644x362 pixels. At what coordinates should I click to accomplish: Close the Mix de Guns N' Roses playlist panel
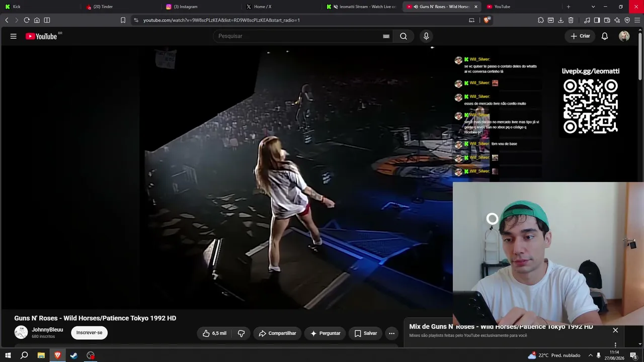tap(615, 330)
